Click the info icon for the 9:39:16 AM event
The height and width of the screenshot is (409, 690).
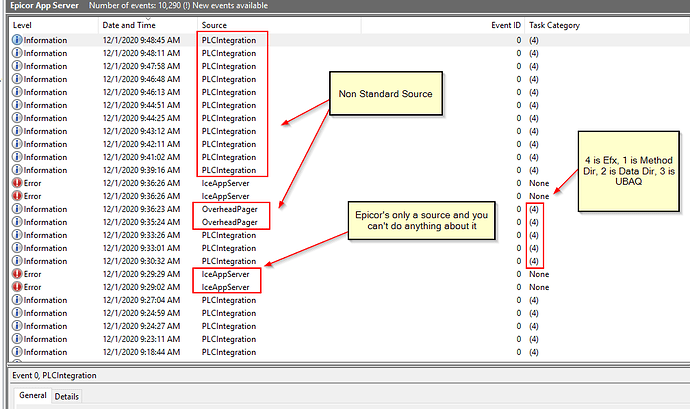17,170
